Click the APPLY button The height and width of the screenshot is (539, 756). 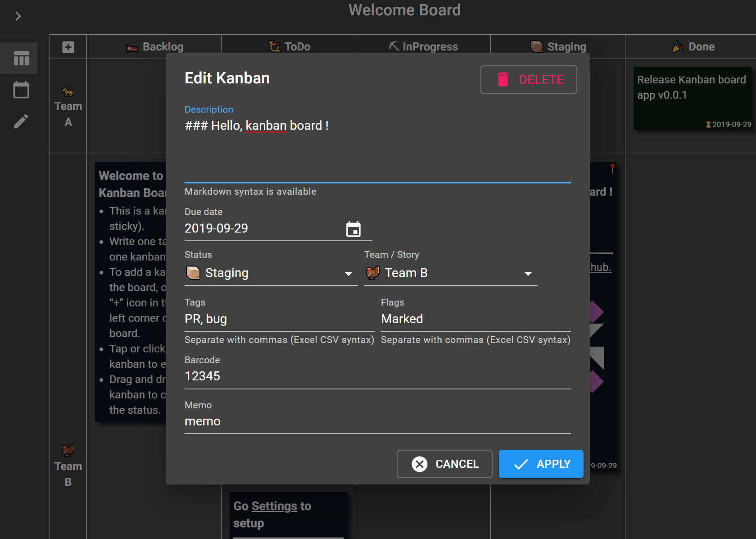tap(541, 464)
